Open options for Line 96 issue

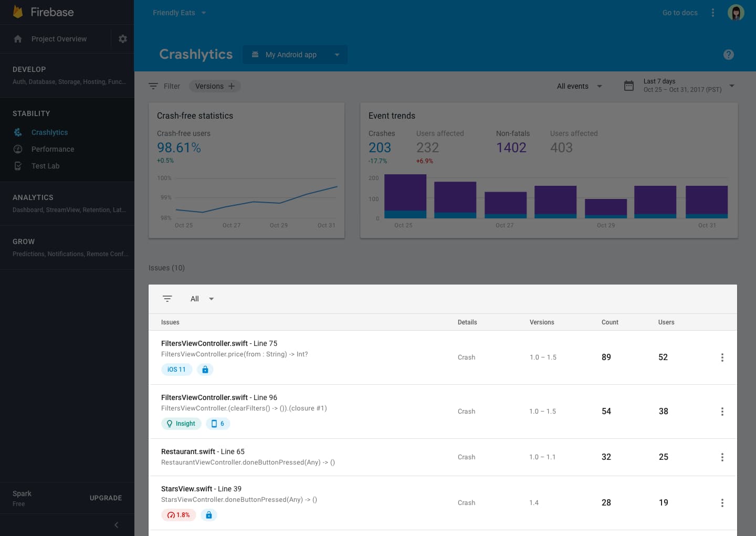pyautogui.click(x=722, y=412)
